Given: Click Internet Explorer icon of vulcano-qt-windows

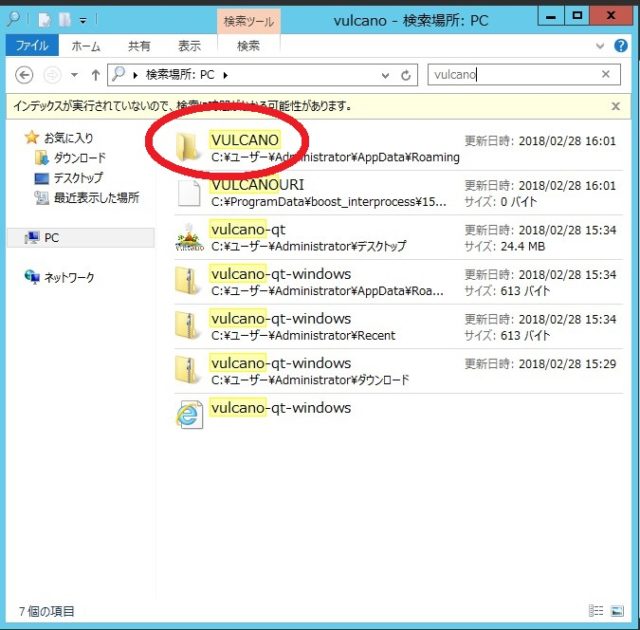Looking at the screenshot, I should coord(189,415).
